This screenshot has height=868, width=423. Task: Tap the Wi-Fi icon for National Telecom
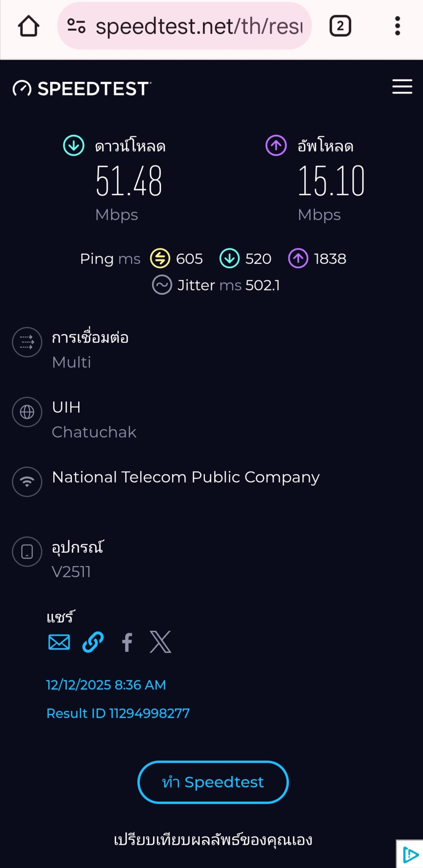tap(27, 482)
